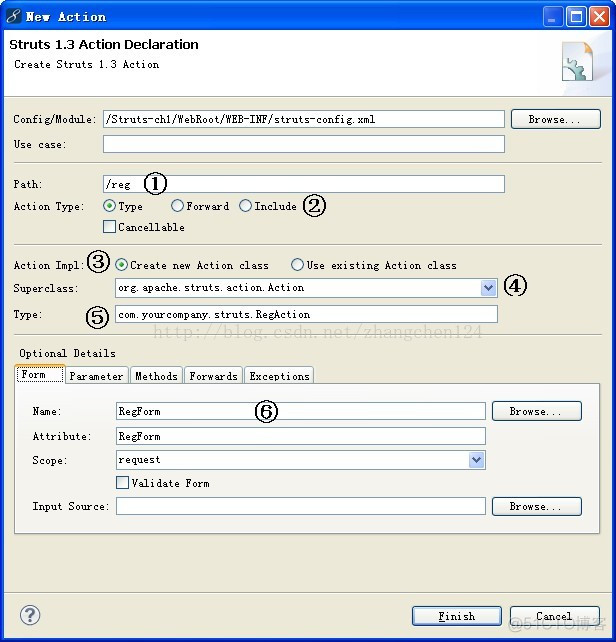The width and height of the screenshot is (616, 642).
Task: Click the Optional Details group label
Action: pyautogui.click(x=67, y=353)
